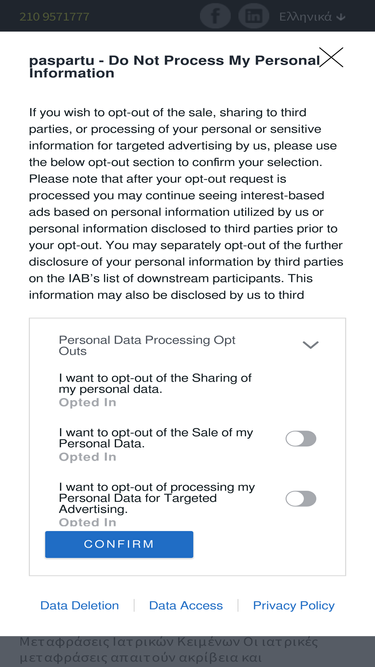Close the privacy dialog with X
375x667 pixels.
pos(331,57)
